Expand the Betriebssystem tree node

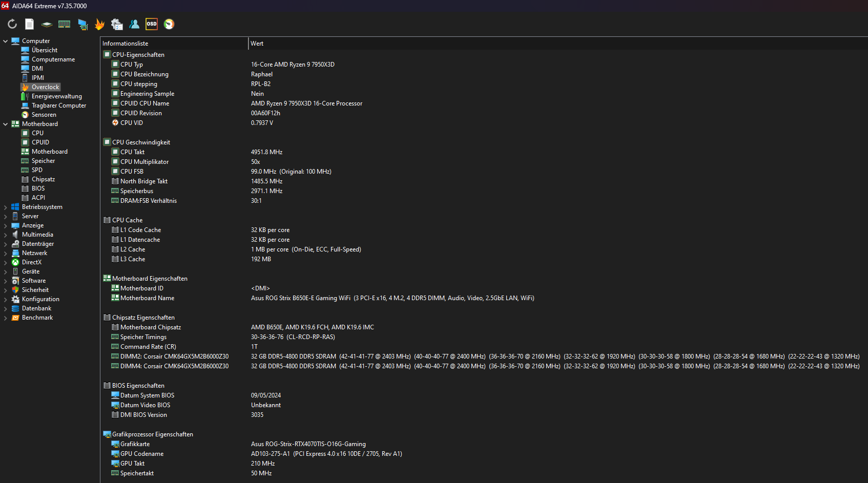point(6,206)
